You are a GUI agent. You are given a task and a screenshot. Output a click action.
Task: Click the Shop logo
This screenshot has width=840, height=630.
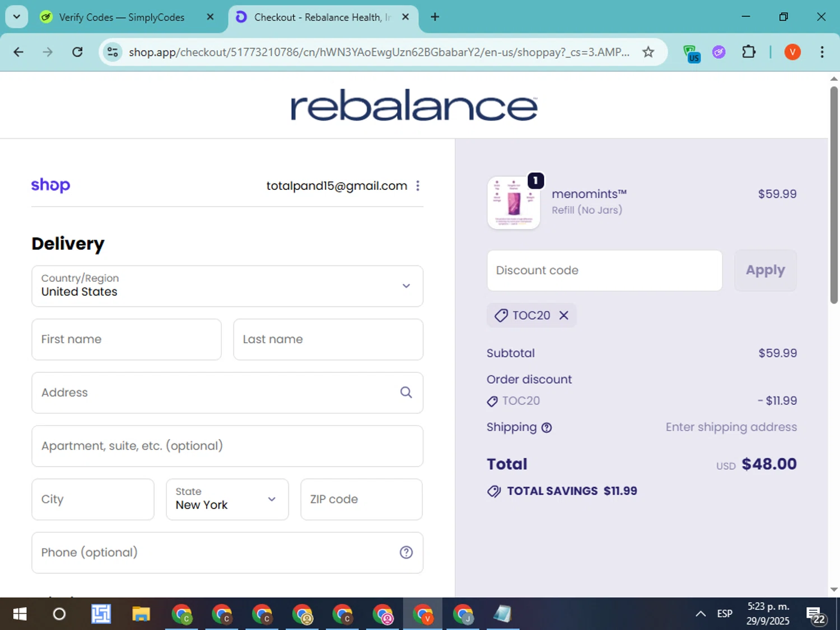tap(50, 185)
